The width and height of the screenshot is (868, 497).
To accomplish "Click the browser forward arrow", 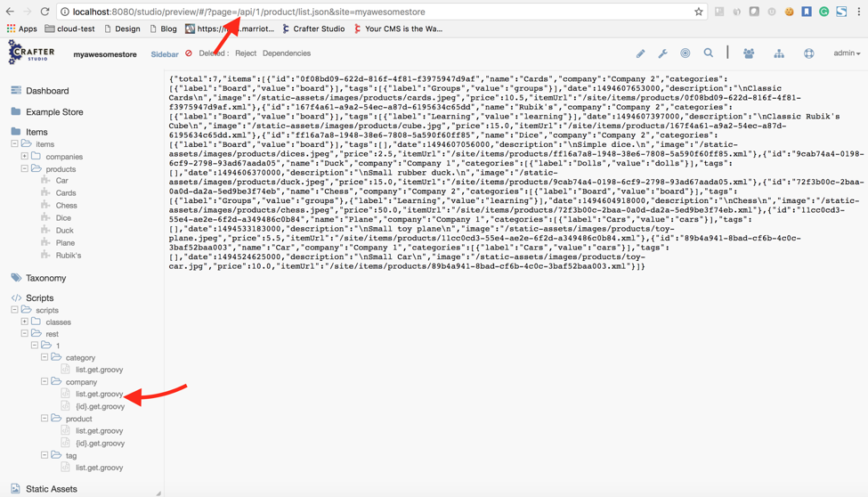I will (28, 12).
